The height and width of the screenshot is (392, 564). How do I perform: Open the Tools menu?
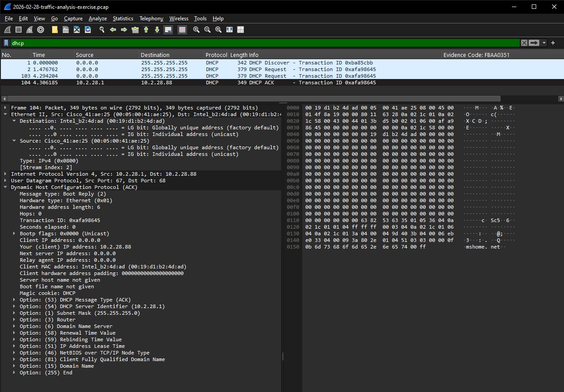click(x=200, y=19)
